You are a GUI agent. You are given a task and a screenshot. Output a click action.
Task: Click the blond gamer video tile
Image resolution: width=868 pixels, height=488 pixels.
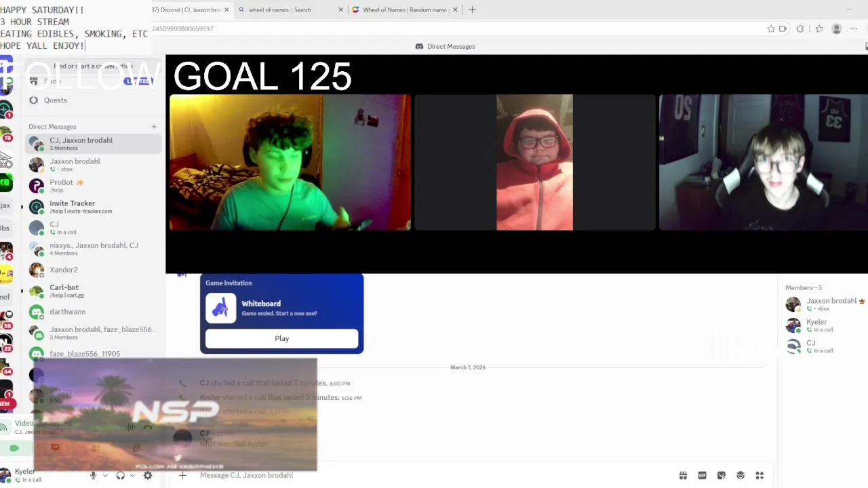pos(764,163)
